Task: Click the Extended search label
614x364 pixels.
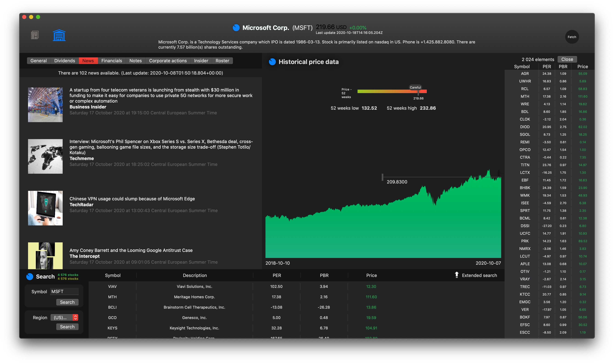Action: (x=479, y=275)
